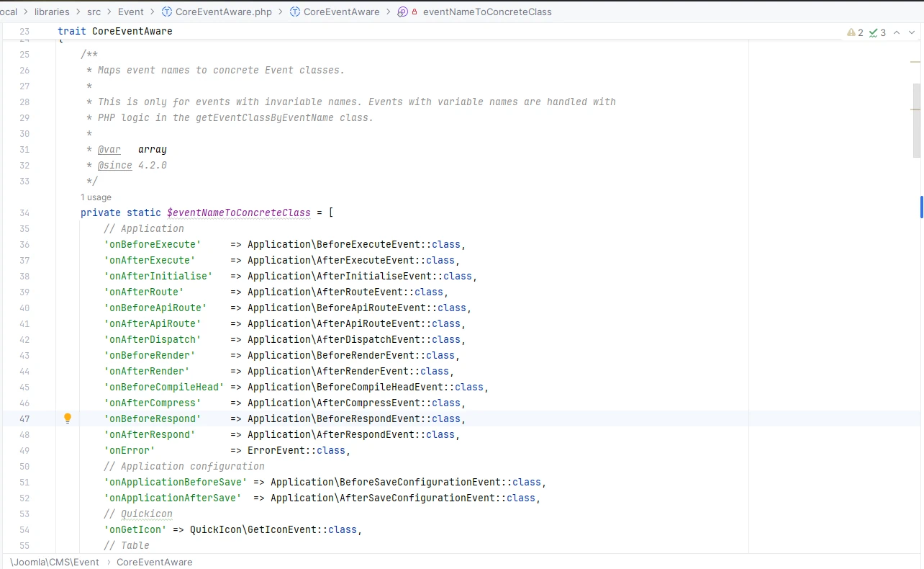Viewport: 924px width, 569px height.
Task: Click the lightbulb intention icon on line 47
Action: tap(67, 418)
